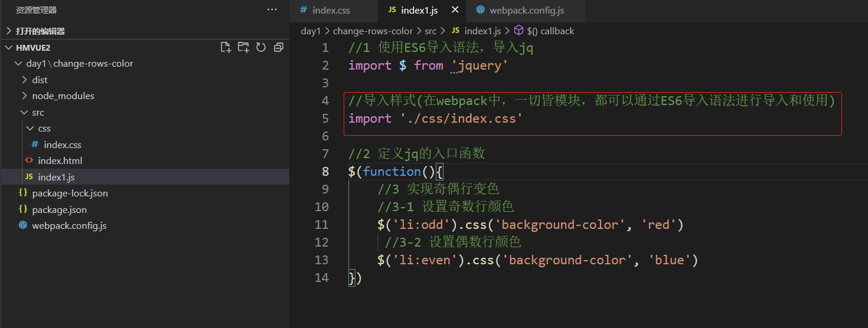Click the src breadcrumb segment
Image resolution: width=868 pixels, height=328 pixels.
pyautogui.click(x=430, y=31)
